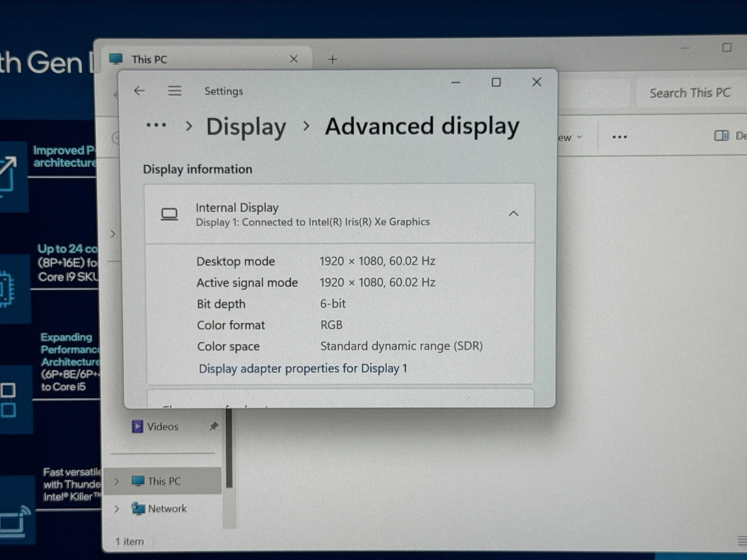
Task: Click the Display information heading
Action: point(197,169)
